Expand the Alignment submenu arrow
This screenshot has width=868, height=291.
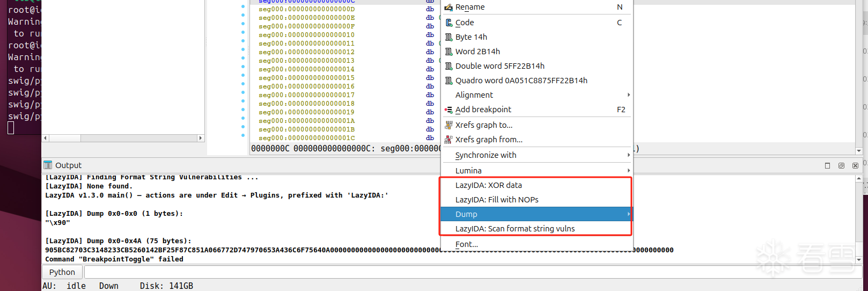pyautogui.click(x=628, y=95)
